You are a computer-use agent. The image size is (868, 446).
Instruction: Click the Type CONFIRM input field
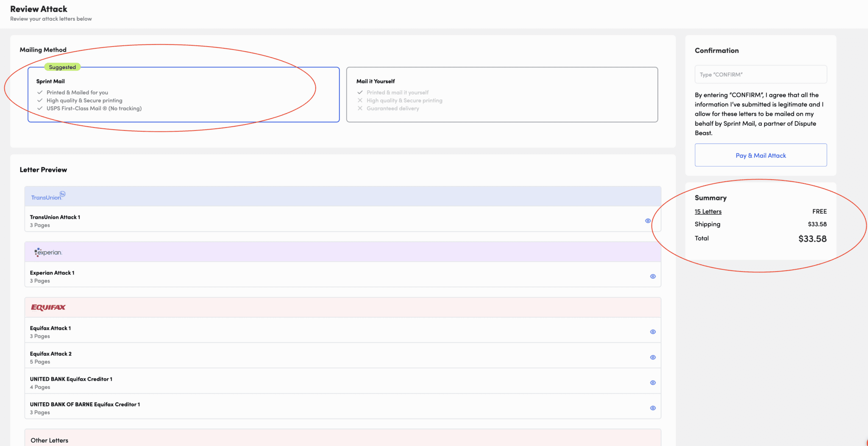(760, 74)
